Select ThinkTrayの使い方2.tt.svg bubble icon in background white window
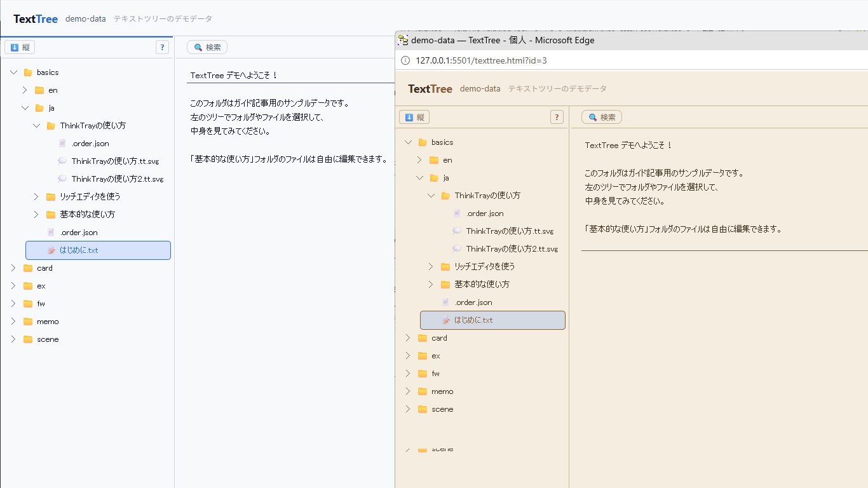Viewport: 868px width, 488px height. coord(62,179)
